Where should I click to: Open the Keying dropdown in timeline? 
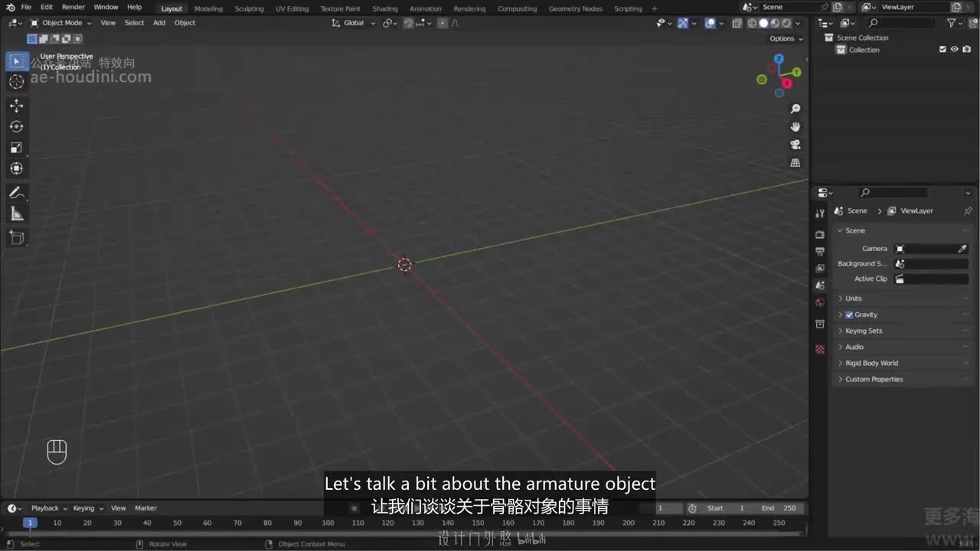(x=87, y=508)
